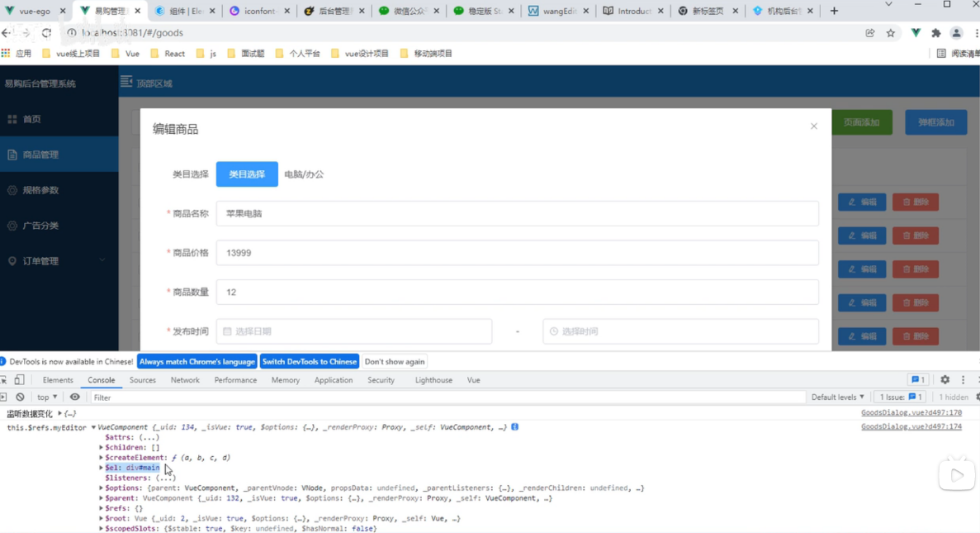Click the info badge after VueComponent object
The image size is (980, 533).
[515, 426]
